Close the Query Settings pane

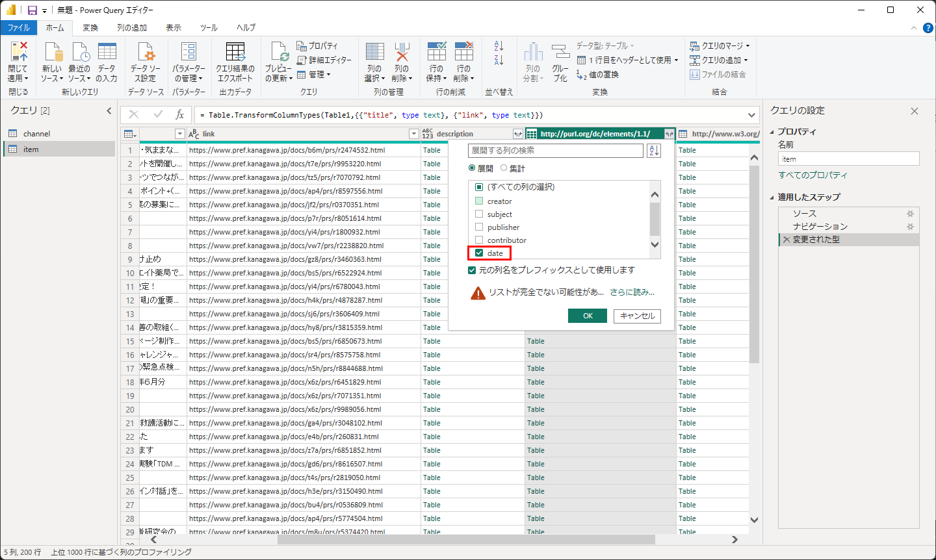point(915,111)
